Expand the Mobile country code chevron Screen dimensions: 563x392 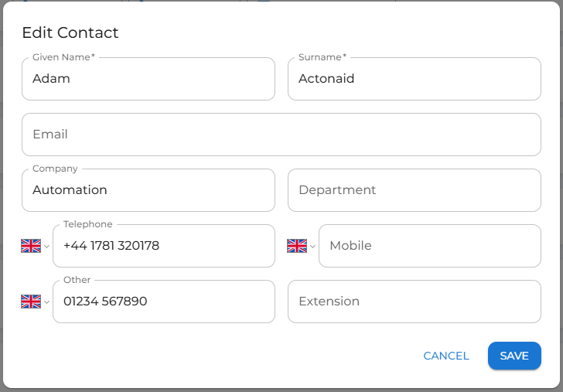[312, 247]
